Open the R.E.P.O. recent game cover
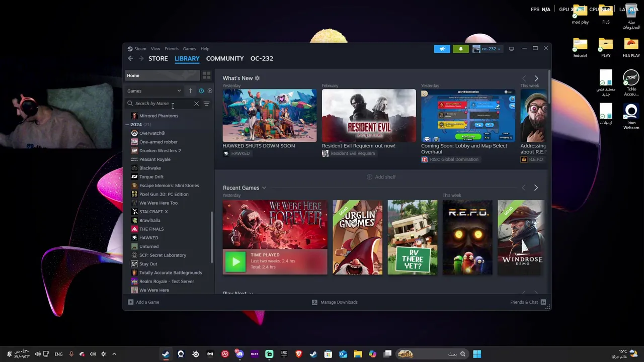 (x=467, y=237)
